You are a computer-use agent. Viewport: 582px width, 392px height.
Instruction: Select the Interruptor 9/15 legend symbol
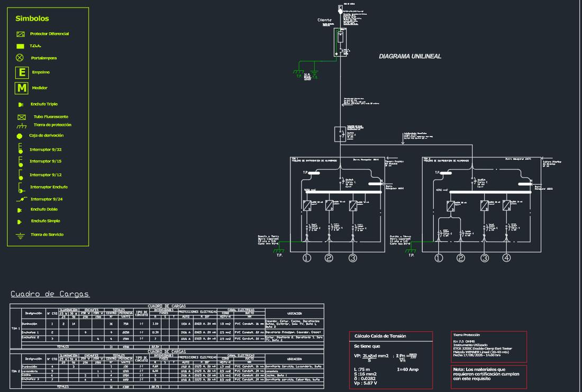21,161
